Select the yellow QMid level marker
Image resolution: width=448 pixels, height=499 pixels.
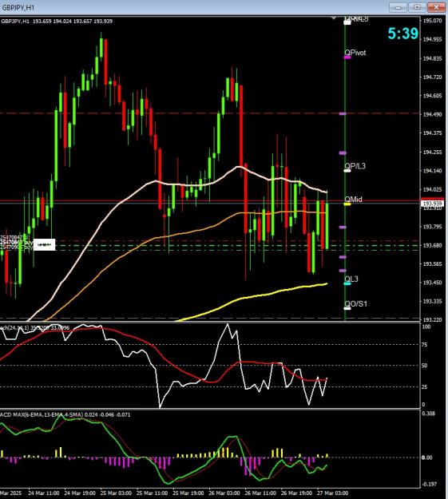pos(347,204)
